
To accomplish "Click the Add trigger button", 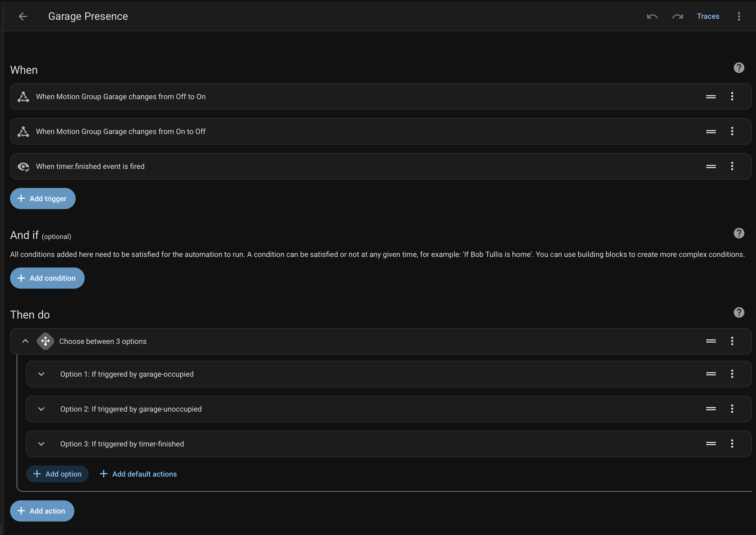I will pyautogui.click(x=43, y=198).
